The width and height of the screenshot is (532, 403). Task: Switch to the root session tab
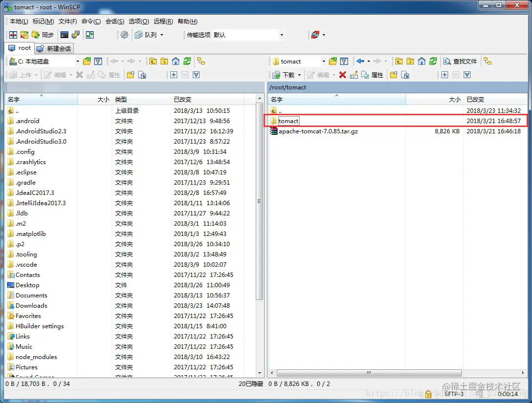pos(20,48)
